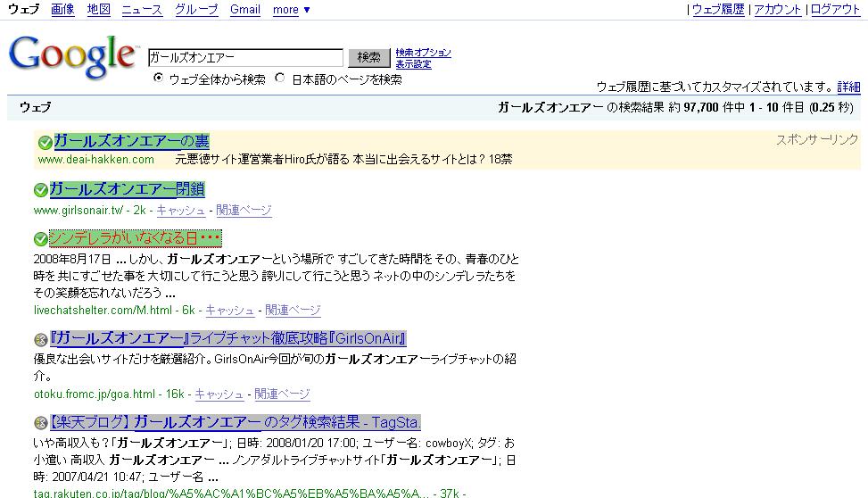Open result シンデレラがいなくなる日

pos(135,238)
